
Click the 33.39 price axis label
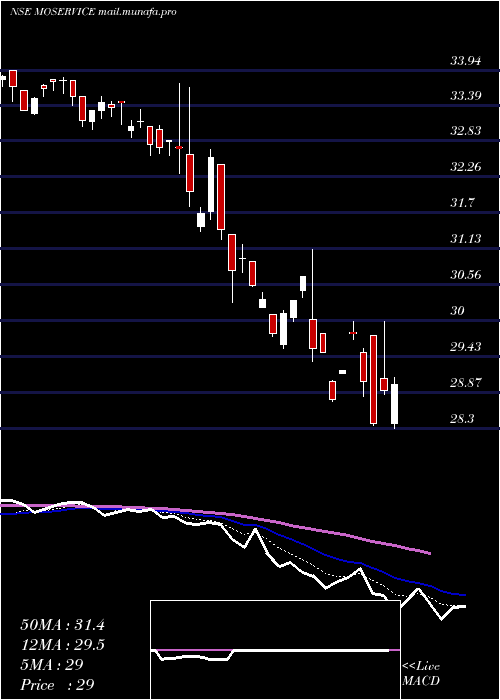(x=466, y=96)
